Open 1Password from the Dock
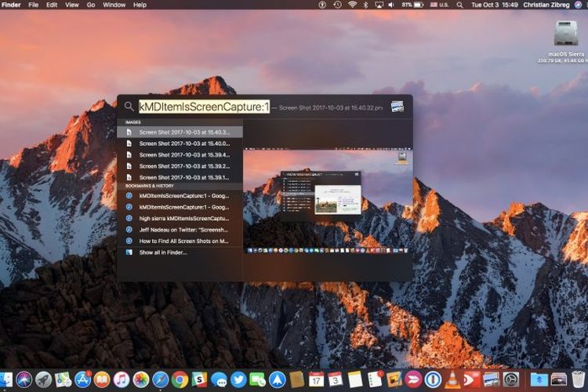Viewport: 588px width, 392px height. click(x=433, y=380)
